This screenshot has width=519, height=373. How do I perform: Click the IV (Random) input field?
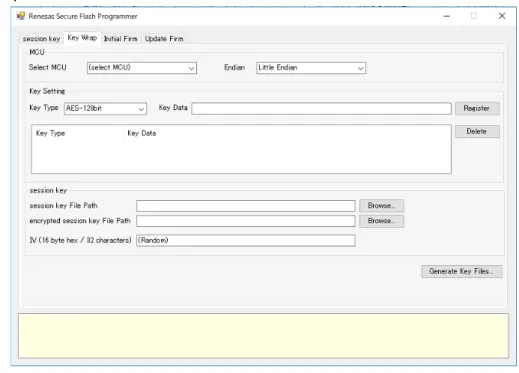point(246,240)
